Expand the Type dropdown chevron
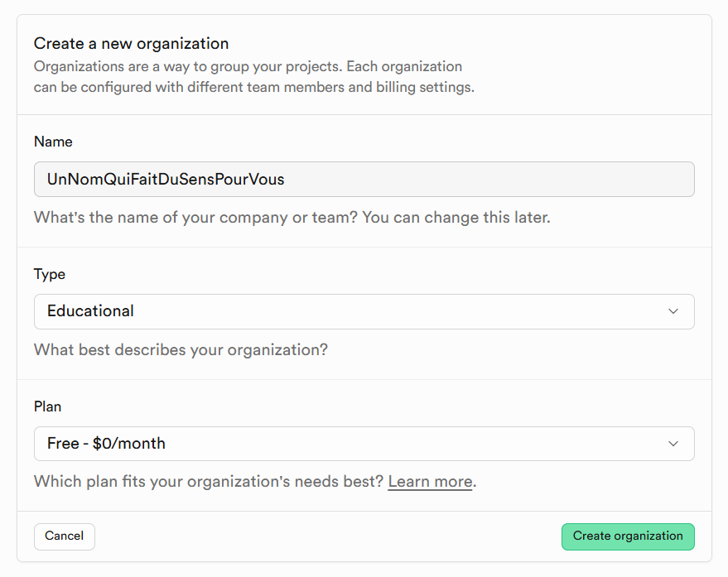Image resolution: width=728 pixels, height=577 pixels. [673, 311]
